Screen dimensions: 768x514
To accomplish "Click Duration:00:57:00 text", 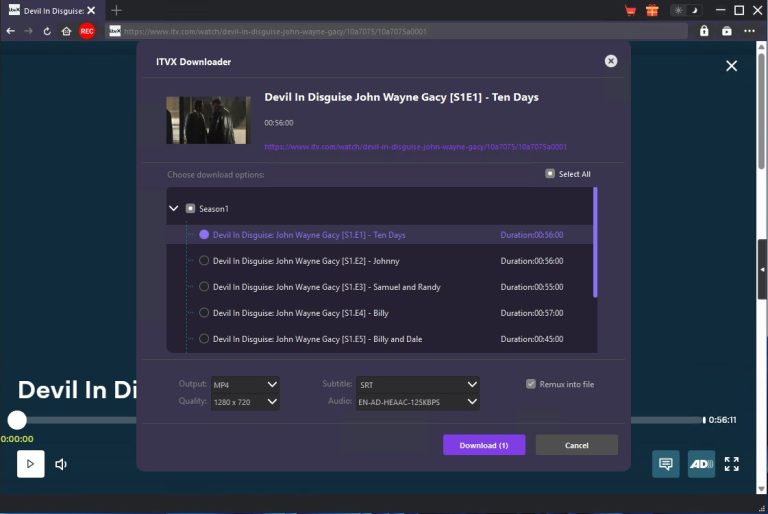I will 531,313.
